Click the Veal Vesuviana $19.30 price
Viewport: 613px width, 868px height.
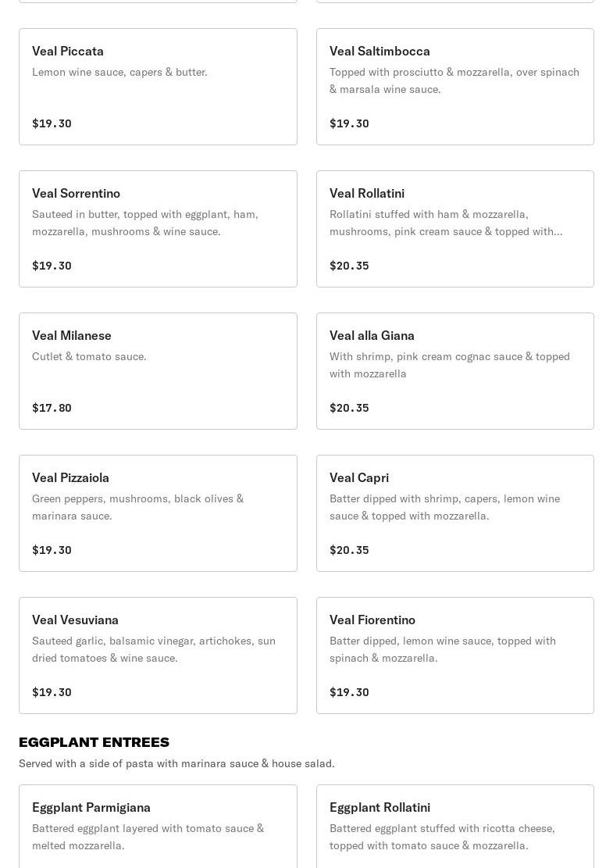[x=52, y=692]
